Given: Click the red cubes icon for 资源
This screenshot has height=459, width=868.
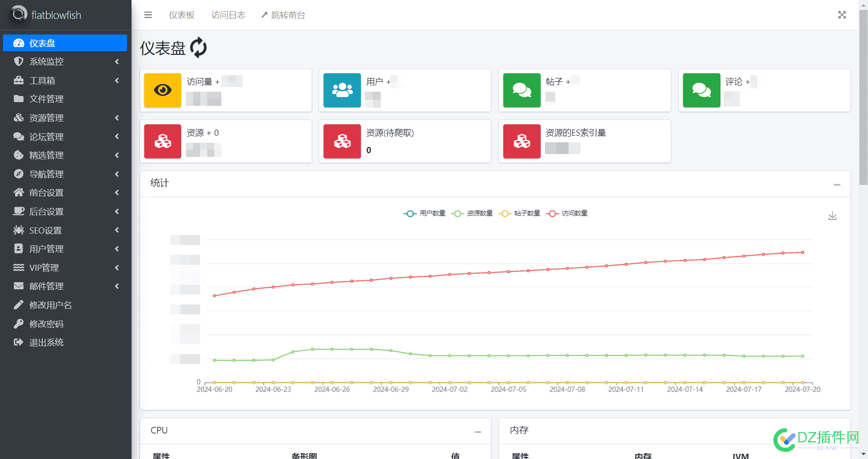Looking at the screenshot, I should (163, 141).
